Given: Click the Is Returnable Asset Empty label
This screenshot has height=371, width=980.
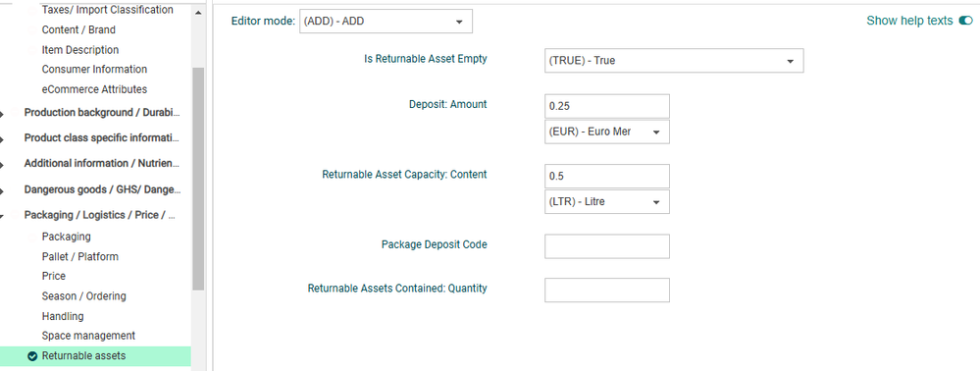Looking at the screenshot, I should click(x=426, y=59).
